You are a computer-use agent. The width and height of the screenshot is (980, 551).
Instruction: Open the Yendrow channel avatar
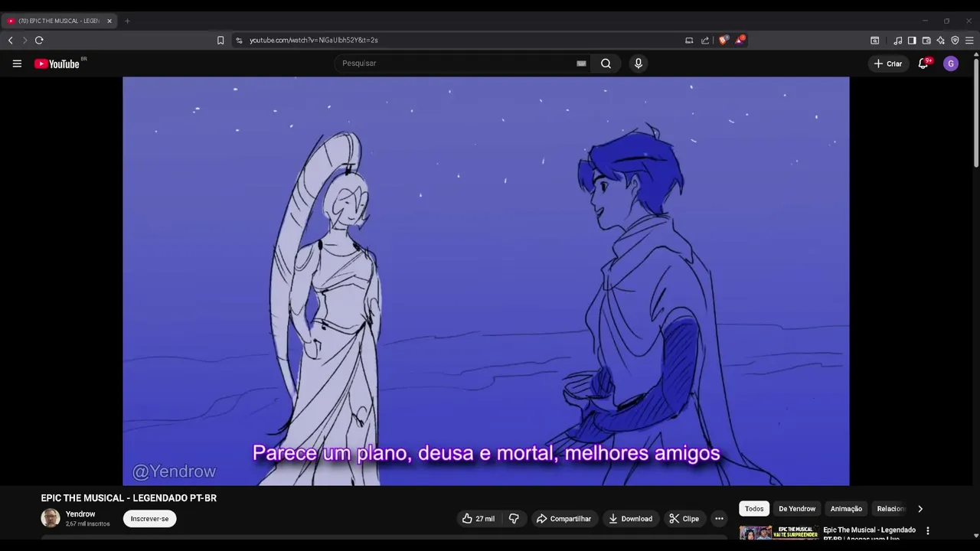tap(51, 518)
